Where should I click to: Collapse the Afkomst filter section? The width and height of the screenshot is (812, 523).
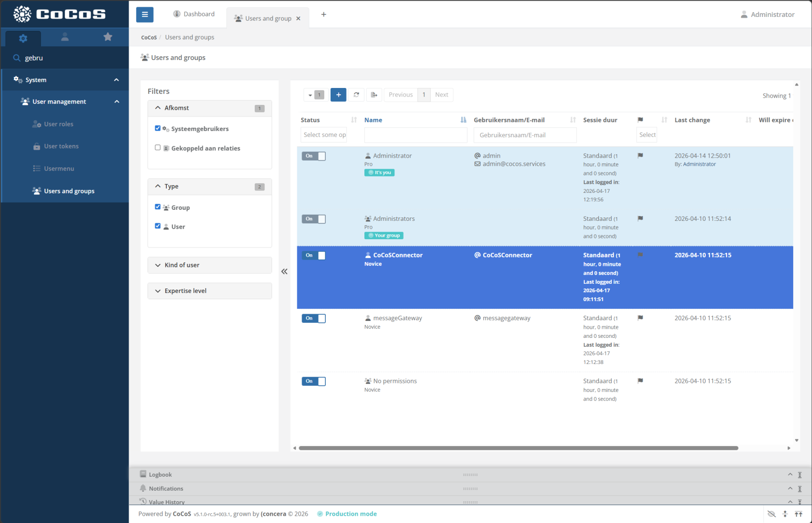tap(210, 108)
